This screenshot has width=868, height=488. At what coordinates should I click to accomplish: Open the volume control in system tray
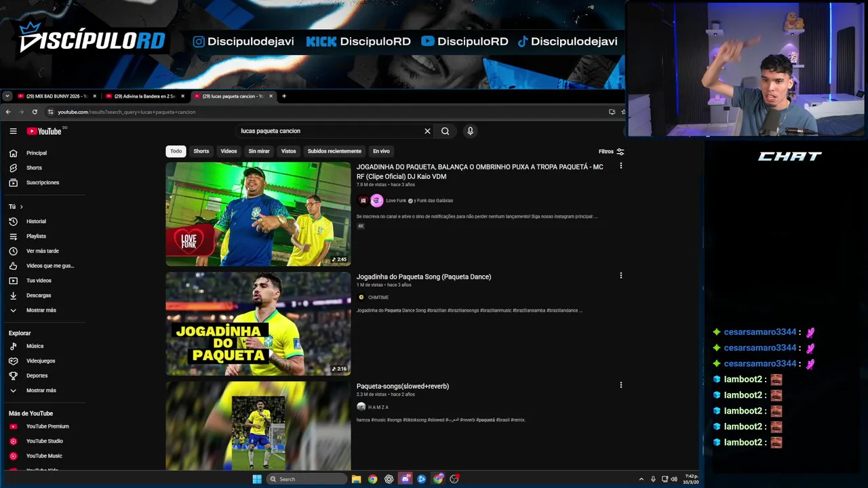[673, 479]
